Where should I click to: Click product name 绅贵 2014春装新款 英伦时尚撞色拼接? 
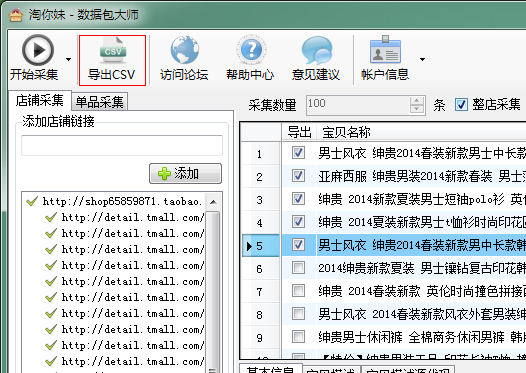pos(422,291)
